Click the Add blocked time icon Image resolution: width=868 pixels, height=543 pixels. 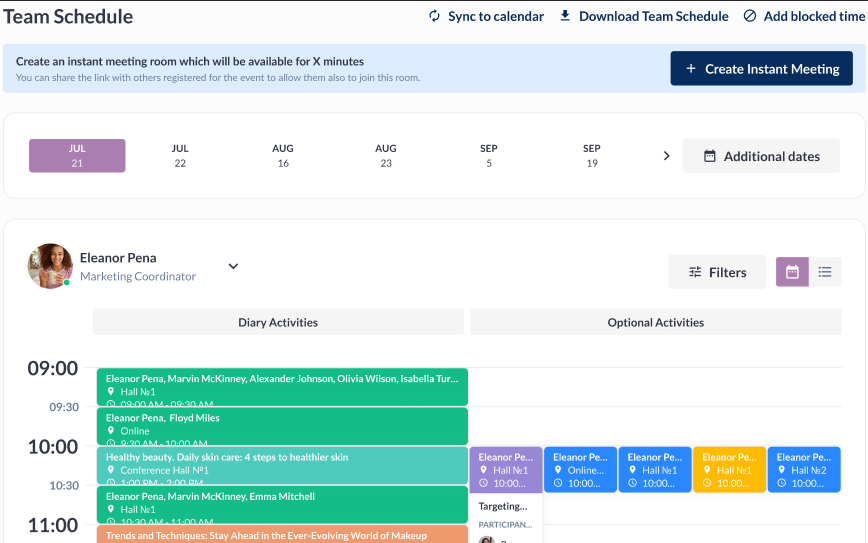tap(750, 16)
